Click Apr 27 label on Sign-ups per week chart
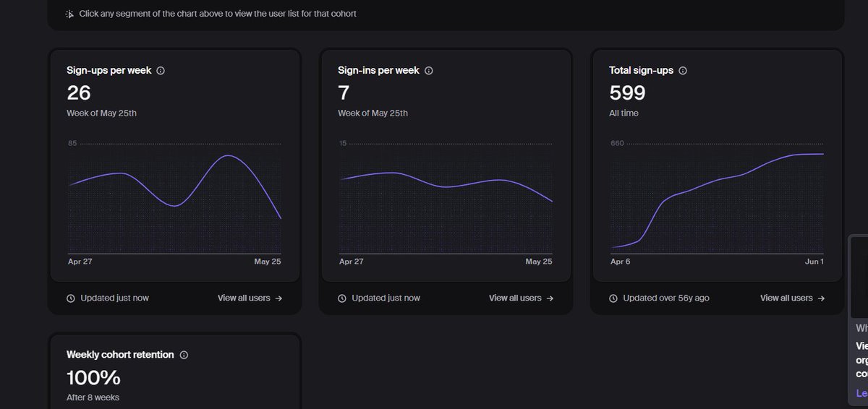Screen dimensions: 868x409 (x=80, y=262)
